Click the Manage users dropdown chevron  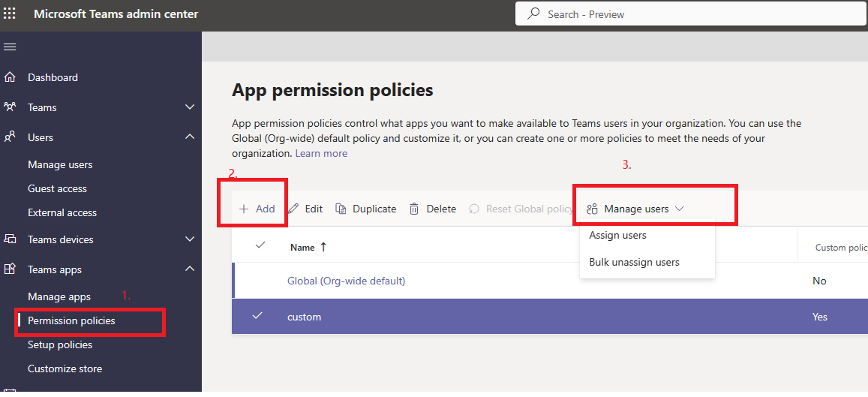coord(680,209)
